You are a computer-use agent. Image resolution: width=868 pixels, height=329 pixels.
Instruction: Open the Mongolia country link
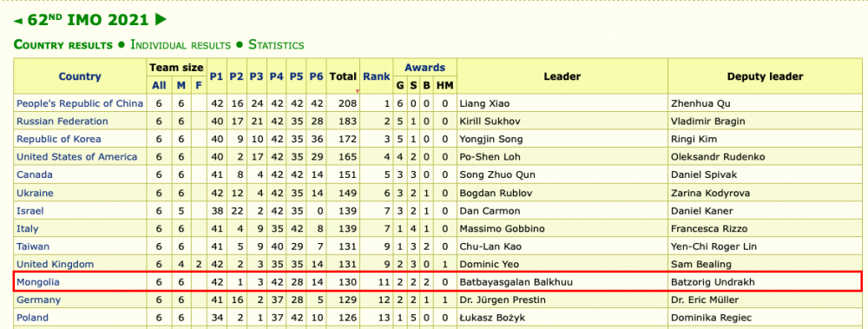[x=38, y=282]
